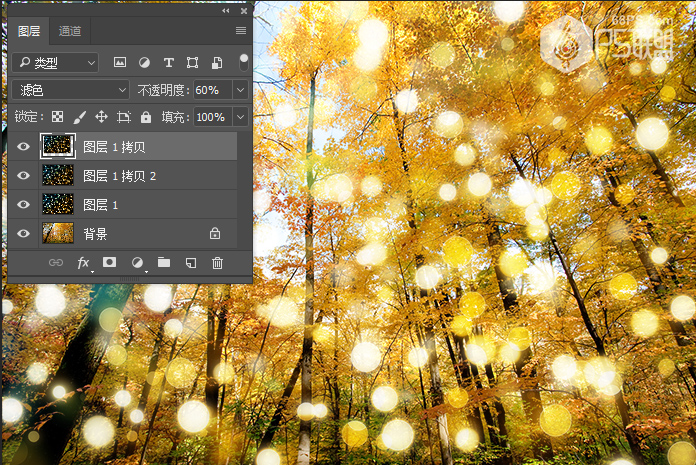This screenshot has height=465, width=696.
Task: Click the link layers chain icon
Action: tap(56, 263)
